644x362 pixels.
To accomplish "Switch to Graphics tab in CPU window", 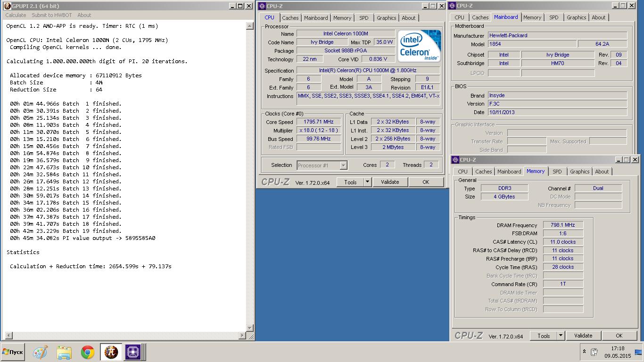I will tap(387, 18).
